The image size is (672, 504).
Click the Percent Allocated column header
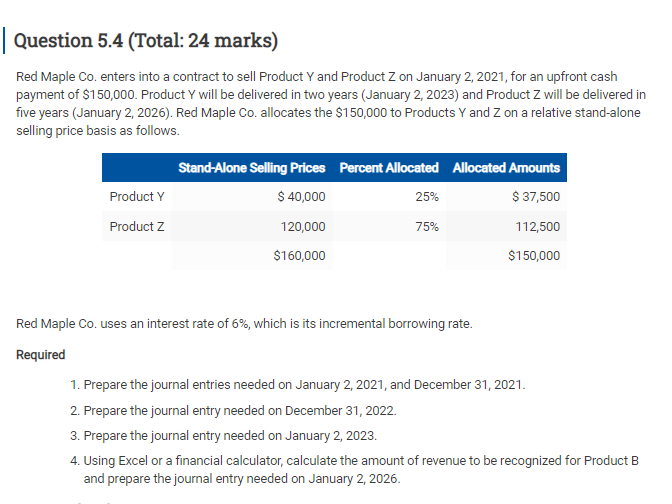click(x=389, y=167)
